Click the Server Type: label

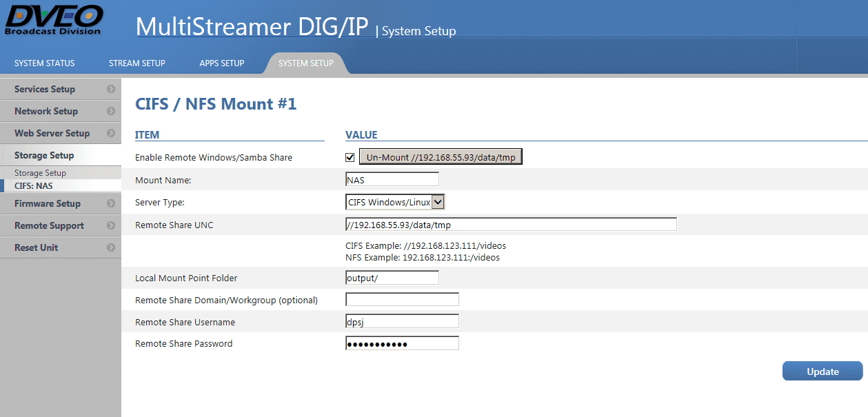coord(160,203)
